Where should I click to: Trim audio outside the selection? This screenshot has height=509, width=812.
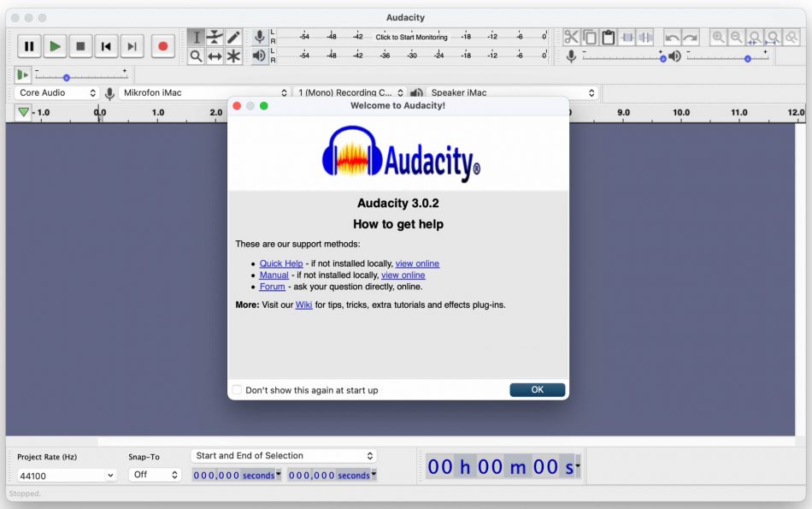(x=627, y=38)
